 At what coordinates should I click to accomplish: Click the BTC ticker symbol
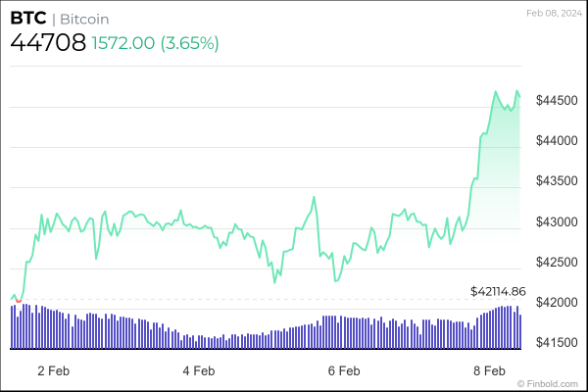coord(27,19)
